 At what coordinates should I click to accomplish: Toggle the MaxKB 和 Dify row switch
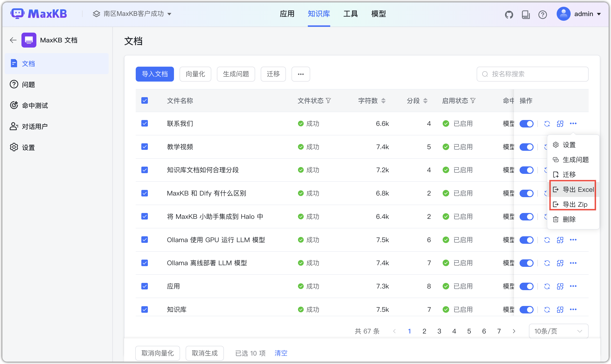(526, 193)
